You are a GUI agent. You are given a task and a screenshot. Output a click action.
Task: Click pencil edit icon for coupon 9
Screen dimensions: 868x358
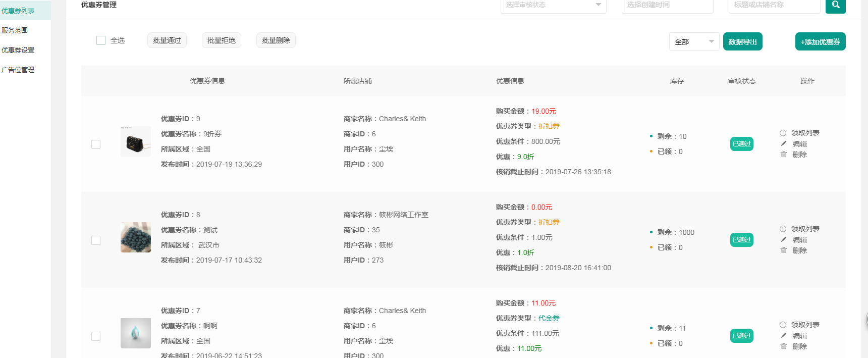783,144
